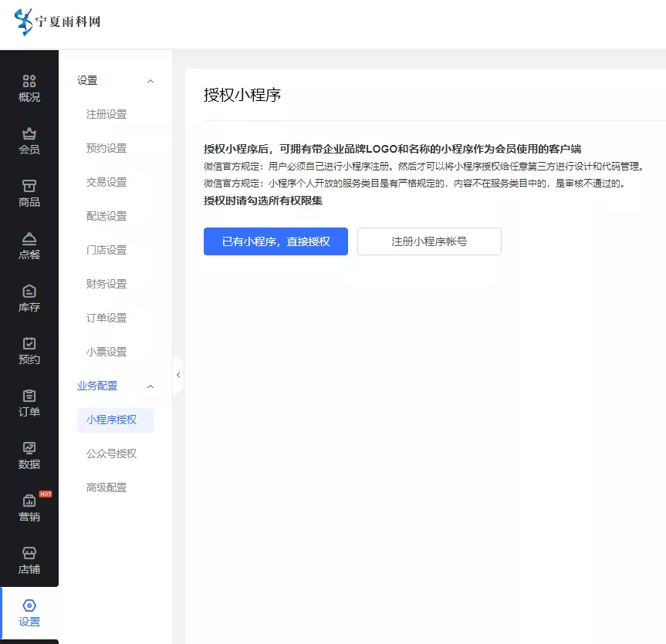Open the 库存 inventory icon
The image size is (666, 644).
click(29, 291)
